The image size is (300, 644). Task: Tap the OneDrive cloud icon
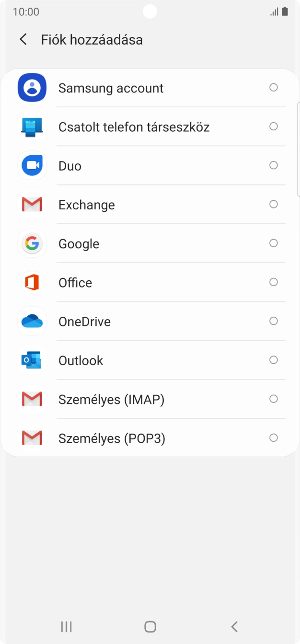(32, 321)
